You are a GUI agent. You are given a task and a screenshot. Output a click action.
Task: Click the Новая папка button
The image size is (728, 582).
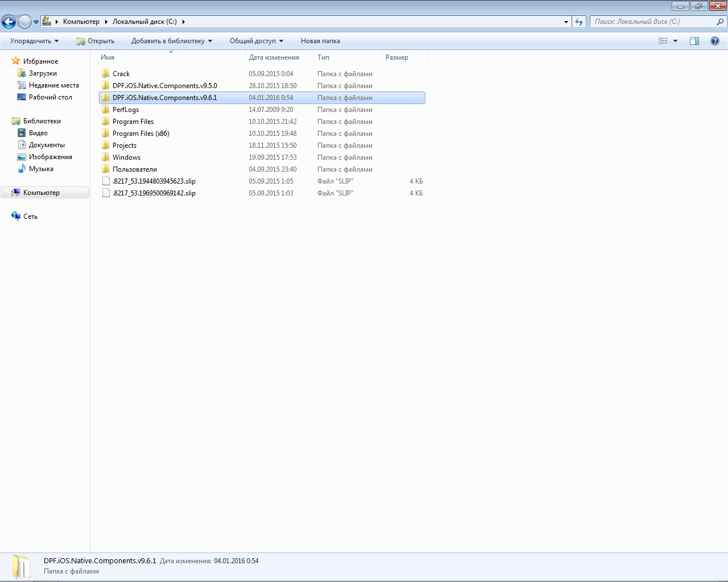[x=320, y=41]
